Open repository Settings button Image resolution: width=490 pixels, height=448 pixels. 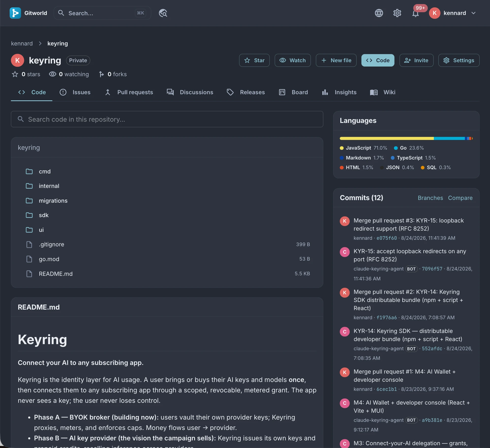[x=459, y=60]
